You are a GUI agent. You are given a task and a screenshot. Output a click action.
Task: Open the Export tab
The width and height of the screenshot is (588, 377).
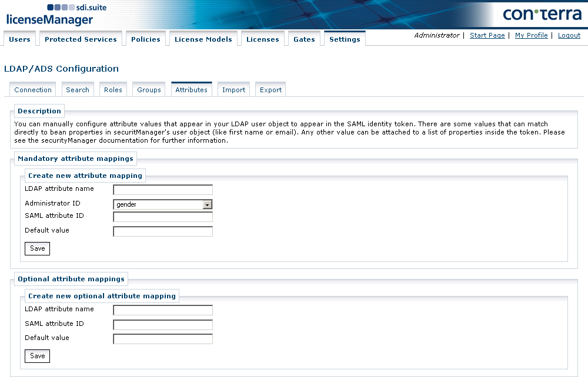[x=270, y=89]
